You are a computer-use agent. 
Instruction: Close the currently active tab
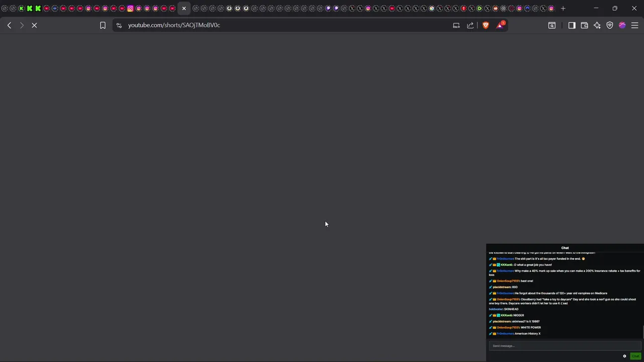coord(184,9)
